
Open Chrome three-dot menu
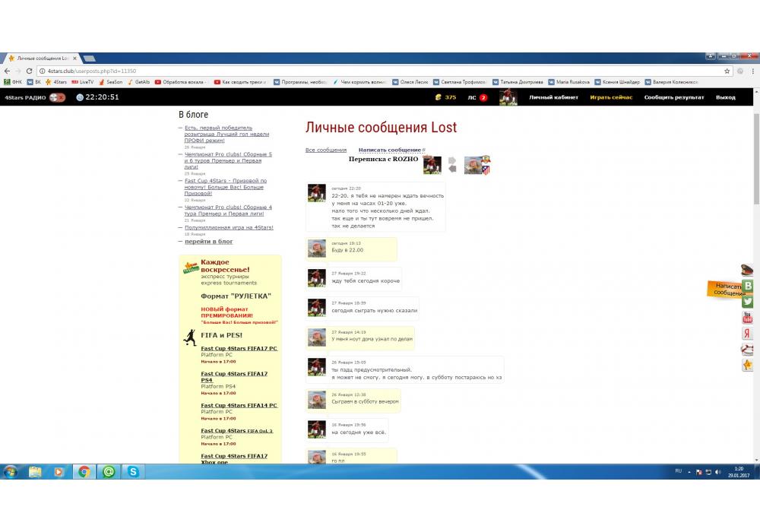click(752, 71)
